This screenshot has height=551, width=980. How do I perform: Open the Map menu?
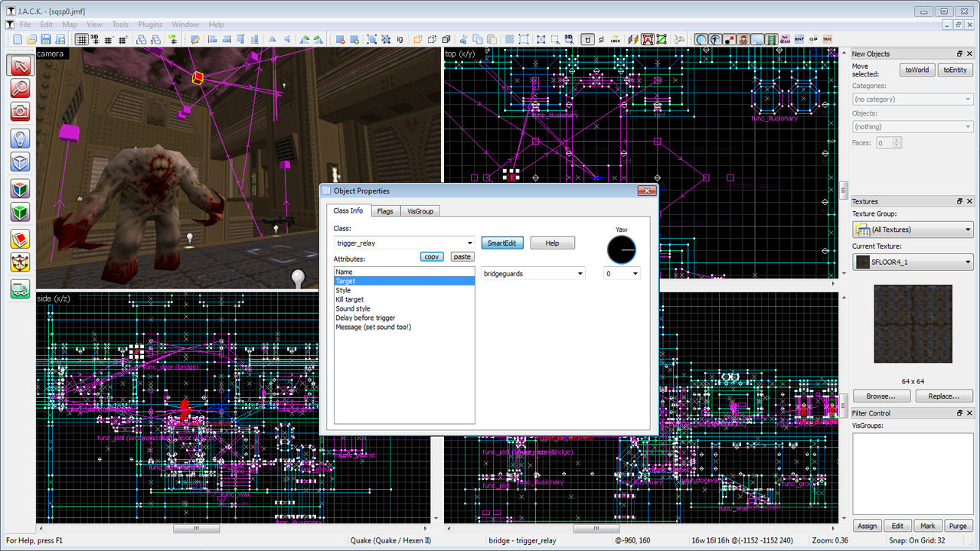(69, 24)
